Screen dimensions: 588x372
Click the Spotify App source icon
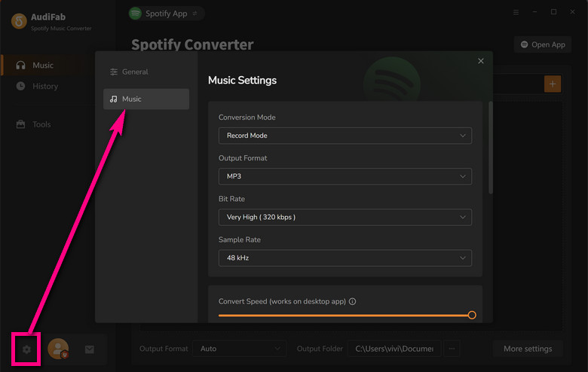(135, 14)
